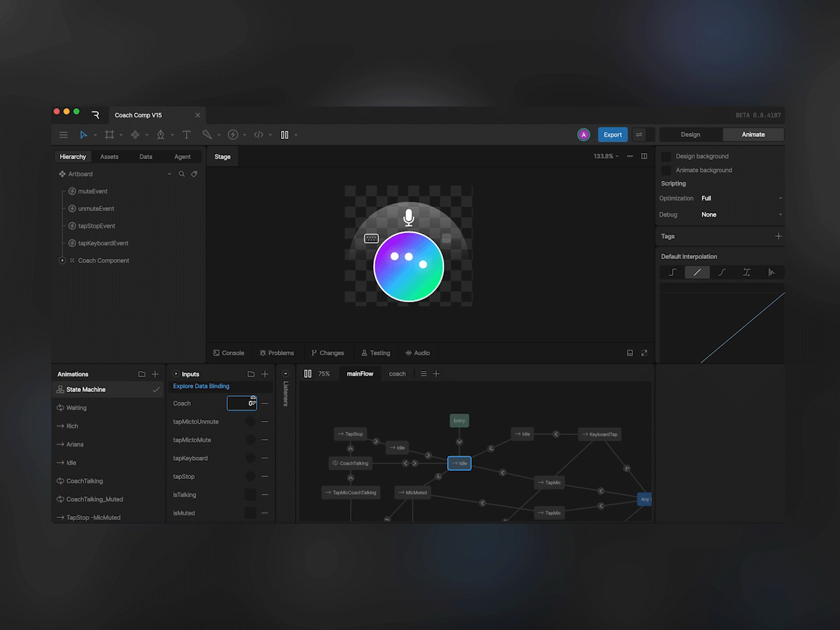The image size is (840, 630).
Task: Select Linear interpolation
Action: tap(697, 273)
